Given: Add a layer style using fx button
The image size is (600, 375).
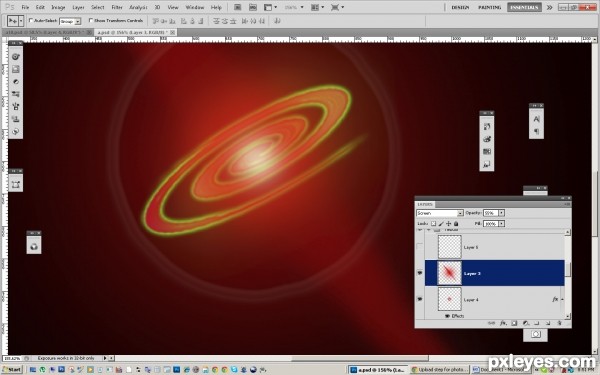Looking at the screenshot, I should pyautogui.click(x=503, y=323).
